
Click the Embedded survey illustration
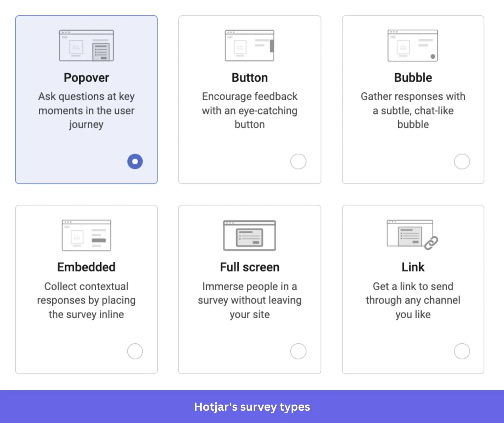[x=86, y=235]
